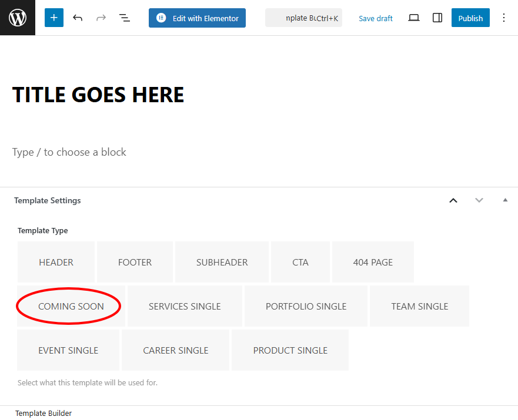Open the three-dot Options menu
The height and width of the screenshot is (420, 518).
503,18
